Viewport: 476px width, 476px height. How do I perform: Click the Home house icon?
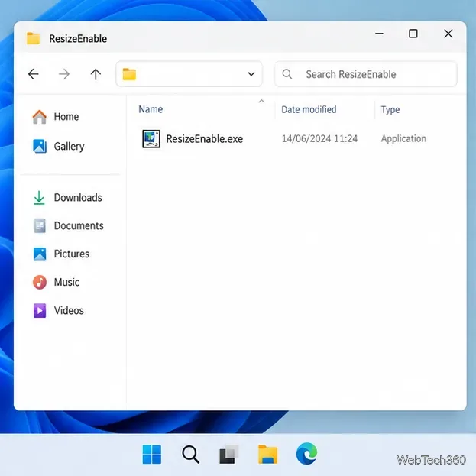pos(40,117)
